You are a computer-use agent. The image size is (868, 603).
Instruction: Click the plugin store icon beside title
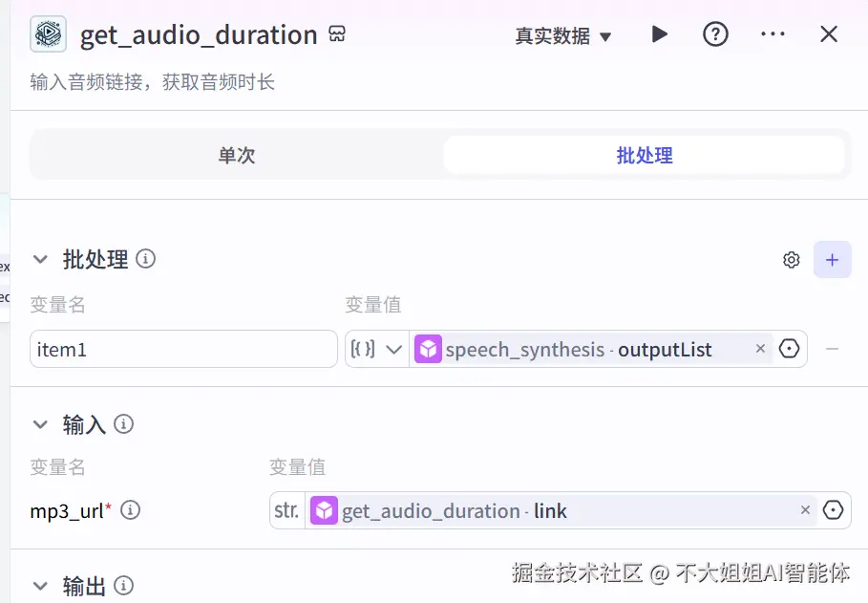[336, 34]
